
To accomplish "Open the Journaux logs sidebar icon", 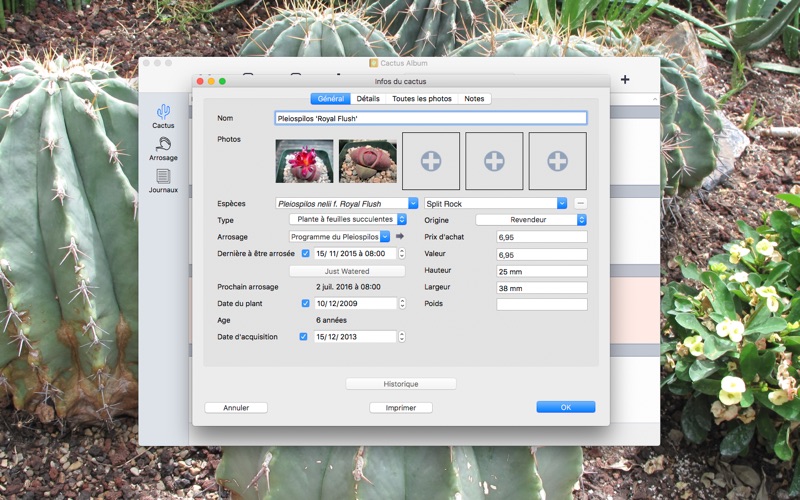I will [163, 181].
